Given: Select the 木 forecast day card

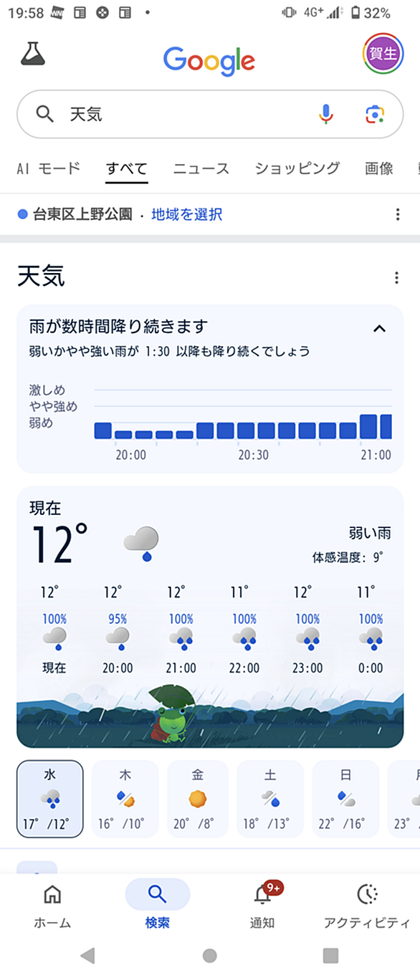Looking at the screenshot, I should [x=125, y=799].
